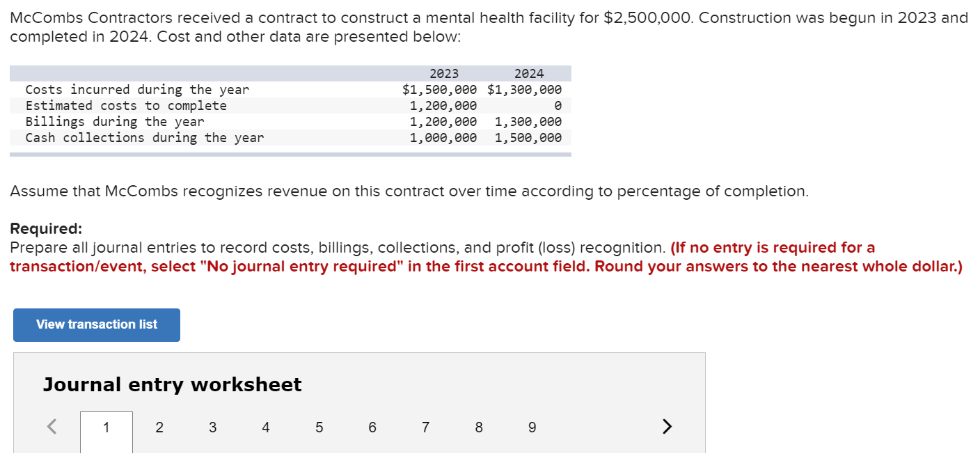This screenshot has height=456, width=980.
Task: Switch to worksheet entry 3
Action: click(212, 427)
